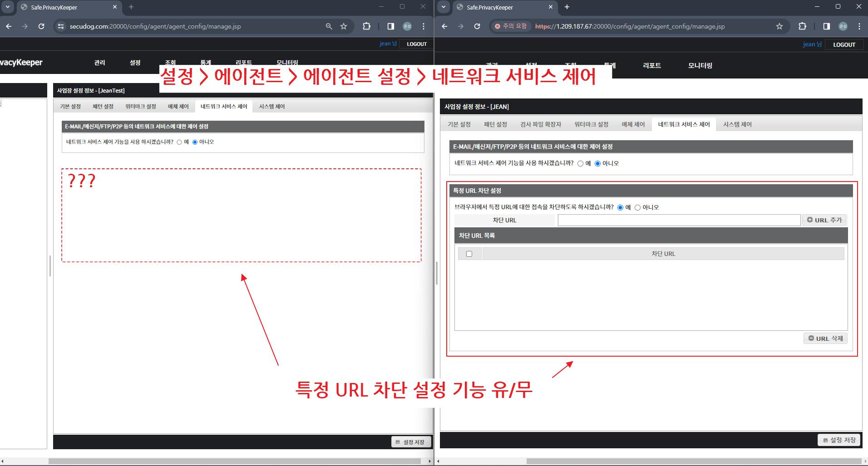Open '워터마크 설정' tab in right window
This screenshot has width=868, height=466.
[591, 124]
